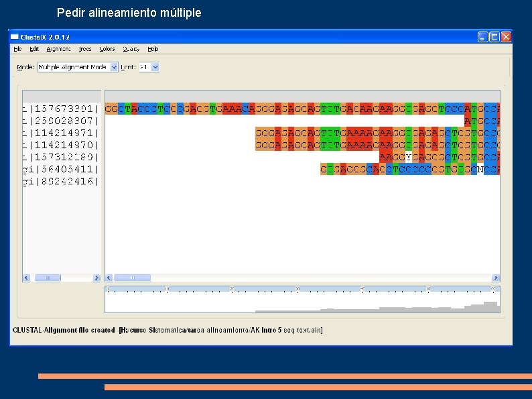Click the Mode label

[x=25, y=67]
